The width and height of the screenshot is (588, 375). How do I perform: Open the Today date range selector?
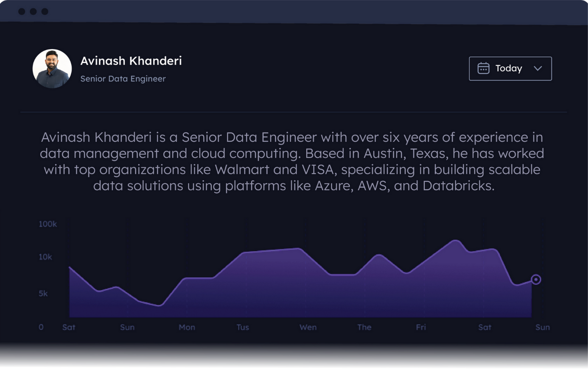point(510,69)
